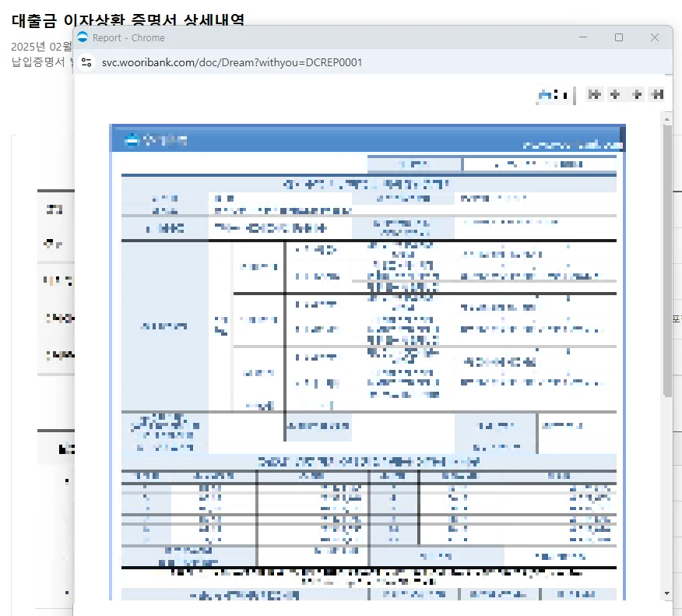
Task: Advance with the next-page arrow icon
Action: 636,93
